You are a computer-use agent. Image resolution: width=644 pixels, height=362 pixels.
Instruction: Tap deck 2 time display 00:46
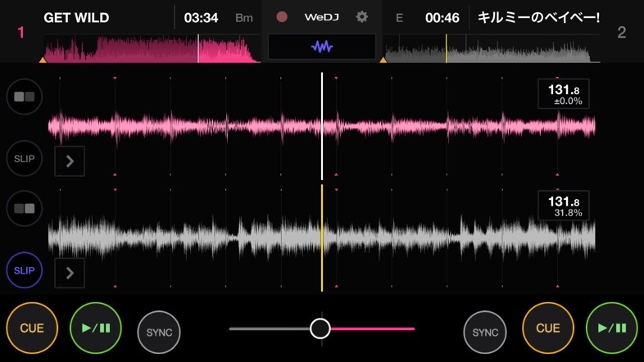click(442, 18)
